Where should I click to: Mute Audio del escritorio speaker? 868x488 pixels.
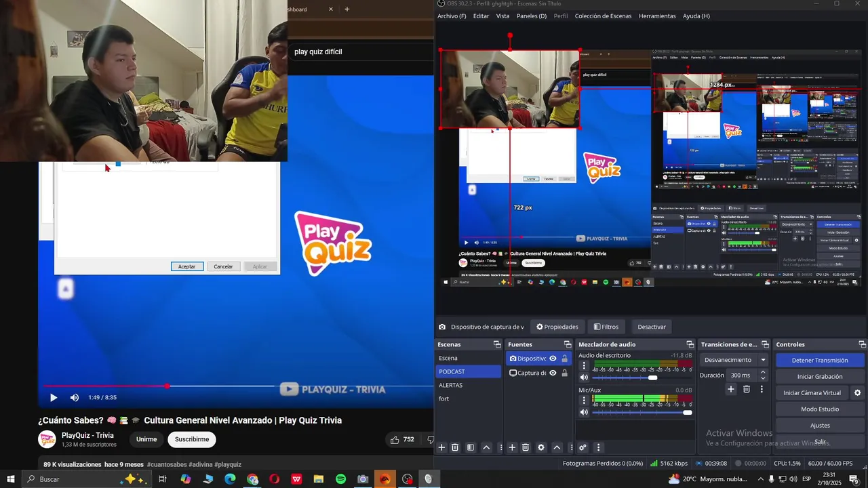click(x=584, y=378)
